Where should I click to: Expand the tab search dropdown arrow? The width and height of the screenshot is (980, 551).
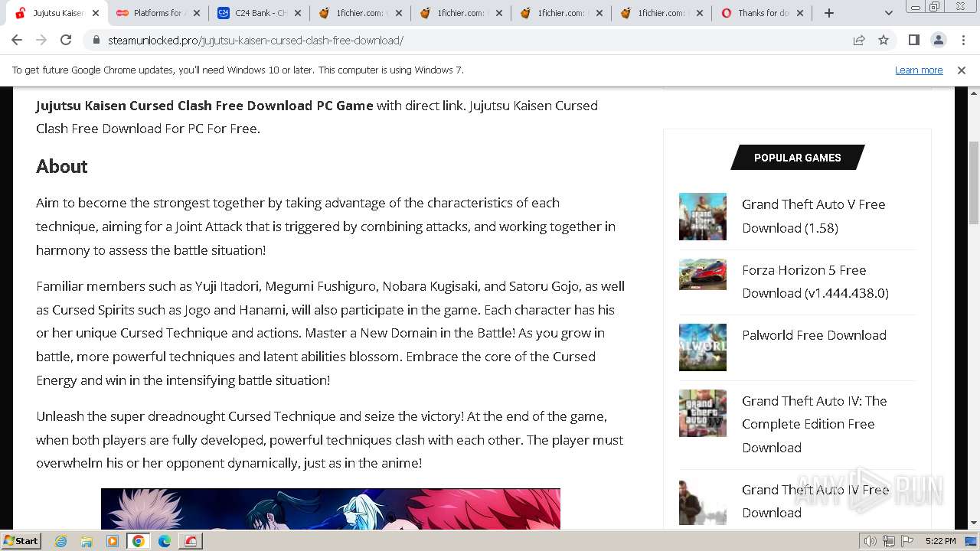pos(888,13)
